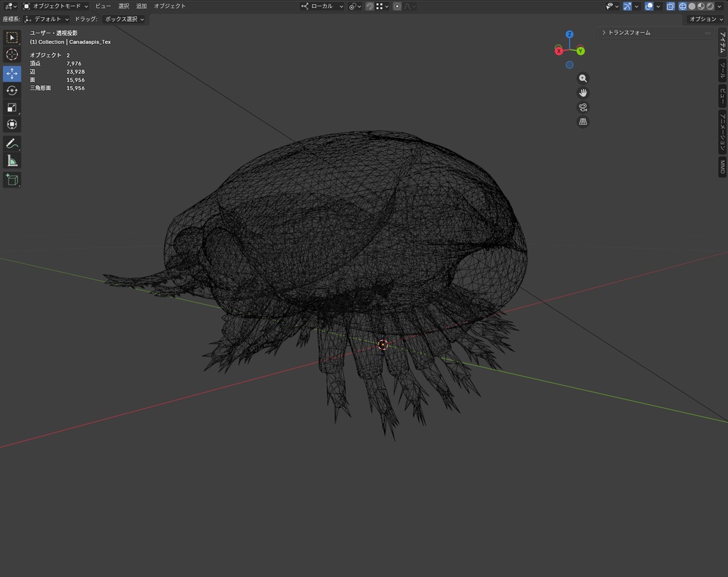Toggle X-ray mode button

tap(670, 6)
